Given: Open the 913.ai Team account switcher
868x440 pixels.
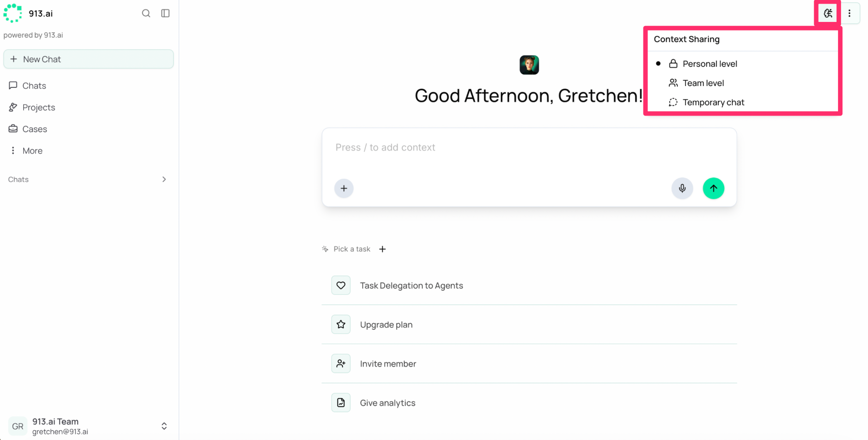Looking at the screenshot, I should pos(88,426).
